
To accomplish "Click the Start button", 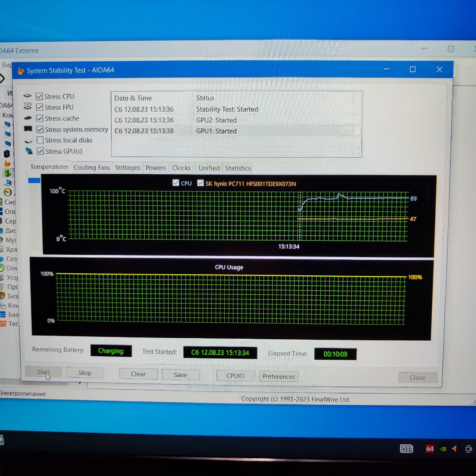I will click(x=43, y=372).
